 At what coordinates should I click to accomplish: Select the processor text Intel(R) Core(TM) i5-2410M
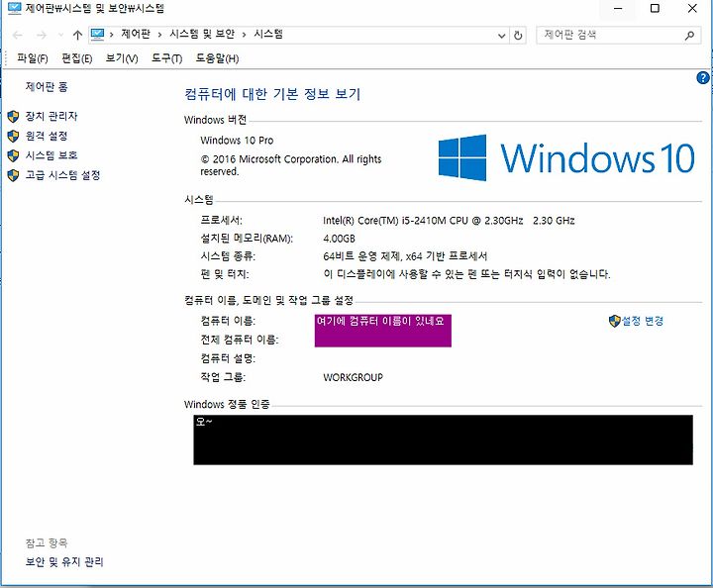(x=384, y=221)
